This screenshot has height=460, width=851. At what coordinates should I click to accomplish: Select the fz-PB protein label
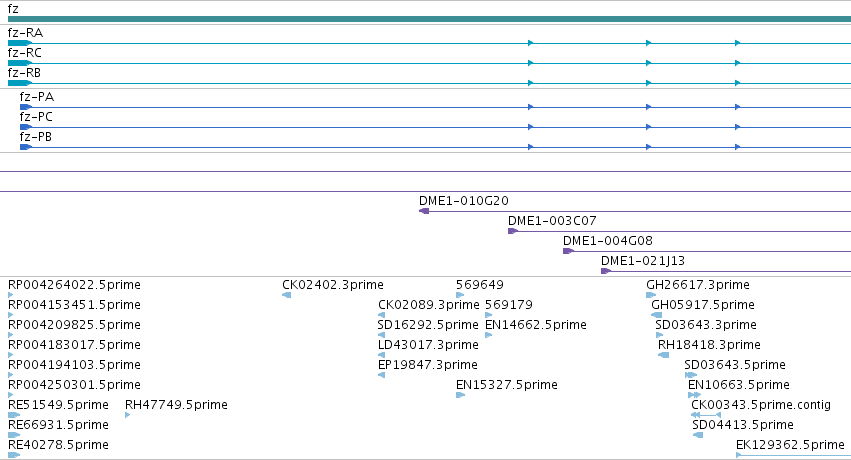[36, 137]
